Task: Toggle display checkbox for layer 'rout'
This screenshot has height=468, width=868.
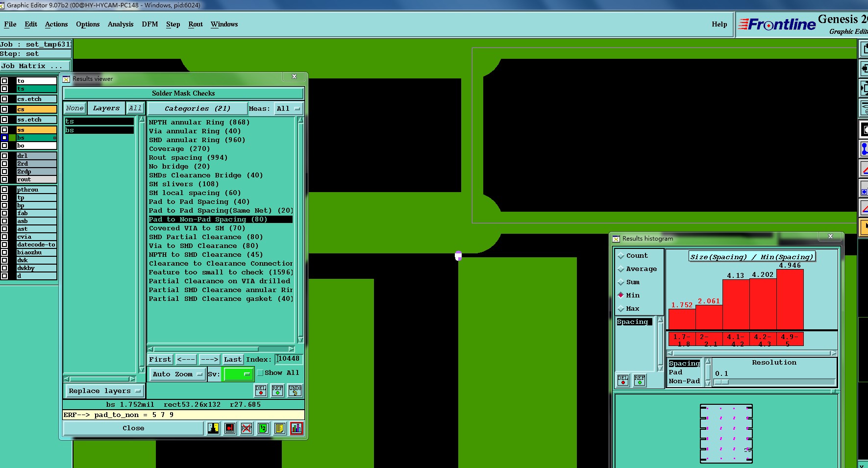Action: coord(4,179)
